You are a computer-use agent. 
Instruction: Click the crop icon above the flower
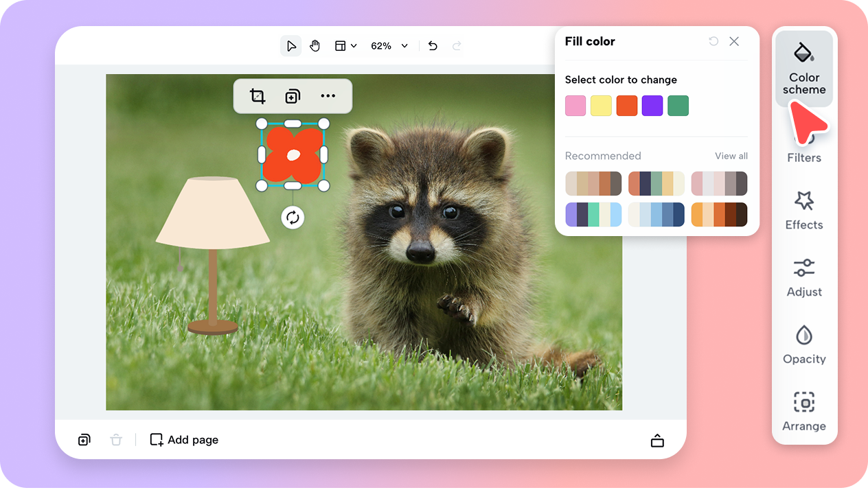point(258,96)
